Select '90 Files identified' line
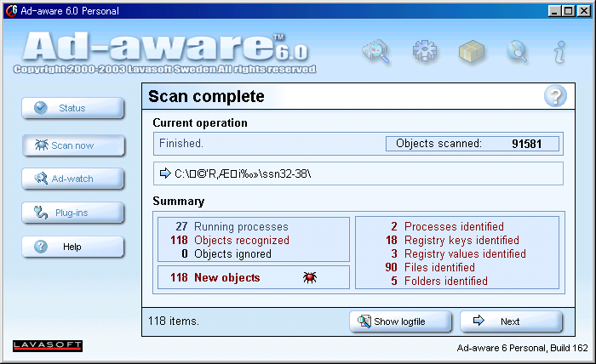 tap(430, 268)
